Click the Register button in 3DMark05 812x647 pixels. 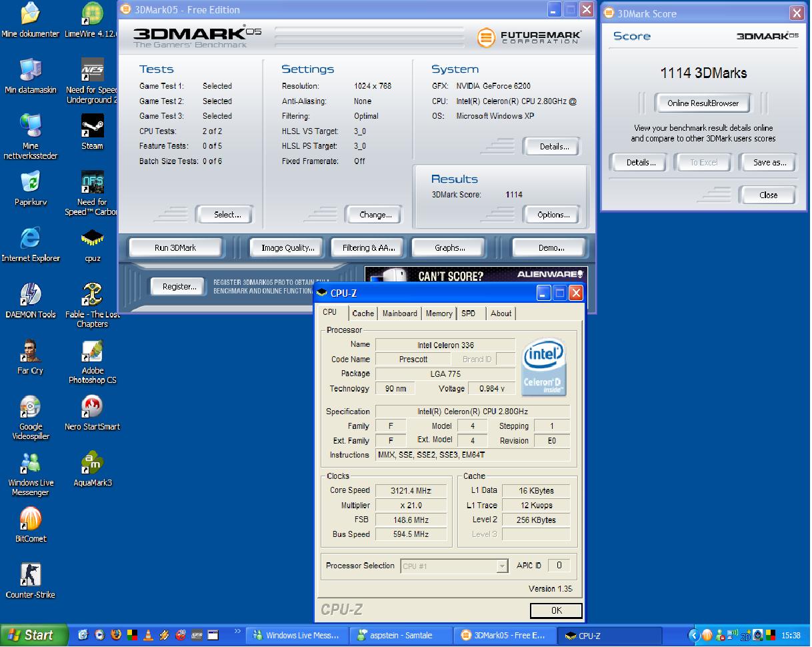[179, 287]
